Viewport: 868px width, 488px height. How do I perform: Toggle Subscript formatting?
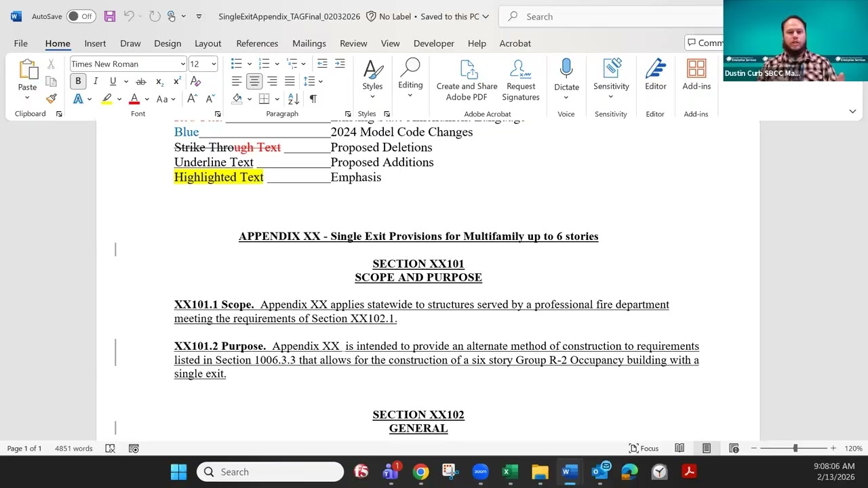pyautogui.click(x=159, y=81)
